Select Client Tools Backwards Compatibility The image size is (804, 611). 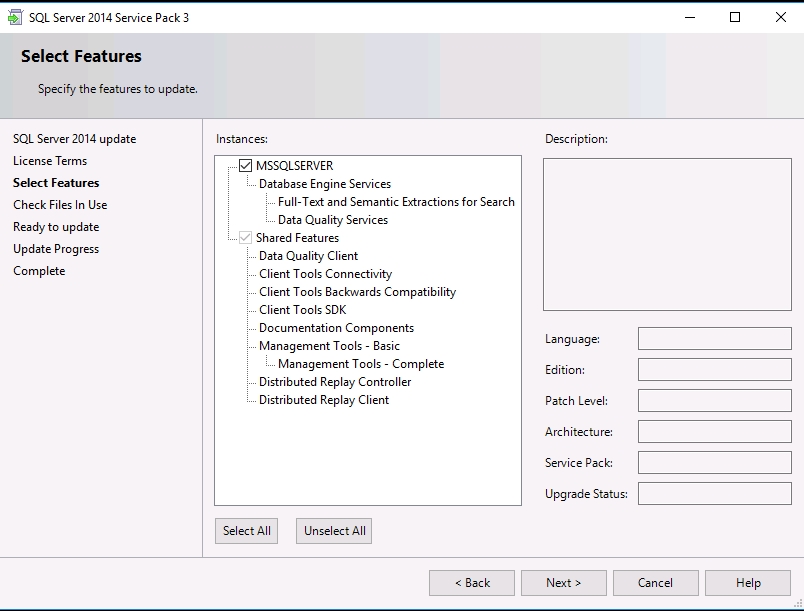[x=357, y=292]
